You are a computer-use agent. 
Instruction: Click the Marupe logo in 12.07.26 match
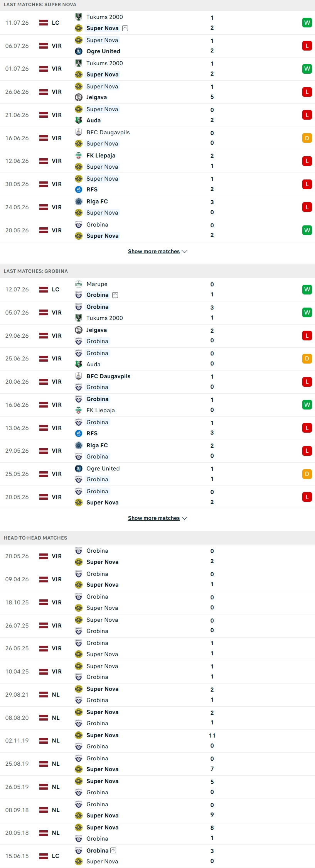[x=79, y=284]
